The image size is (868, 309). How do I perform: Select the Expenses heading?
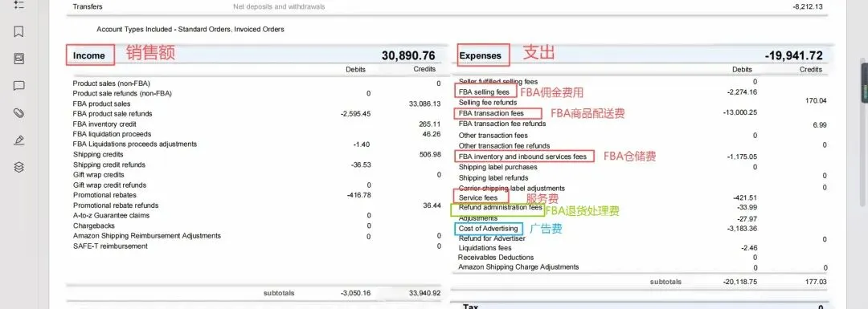(x=480, y=55)
